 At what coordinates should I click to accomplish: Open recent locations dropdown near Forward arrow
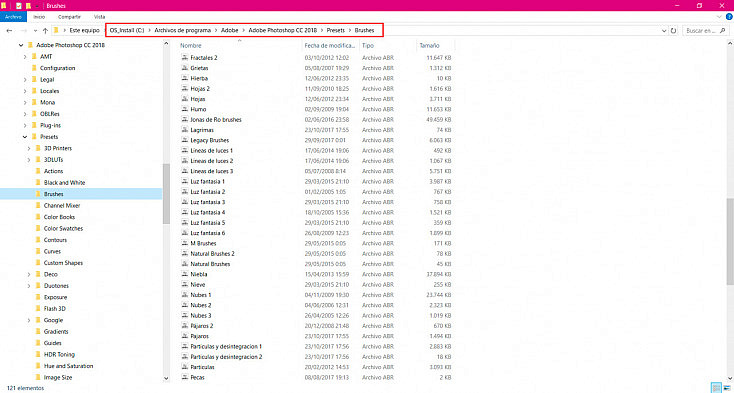pos(35,30)
